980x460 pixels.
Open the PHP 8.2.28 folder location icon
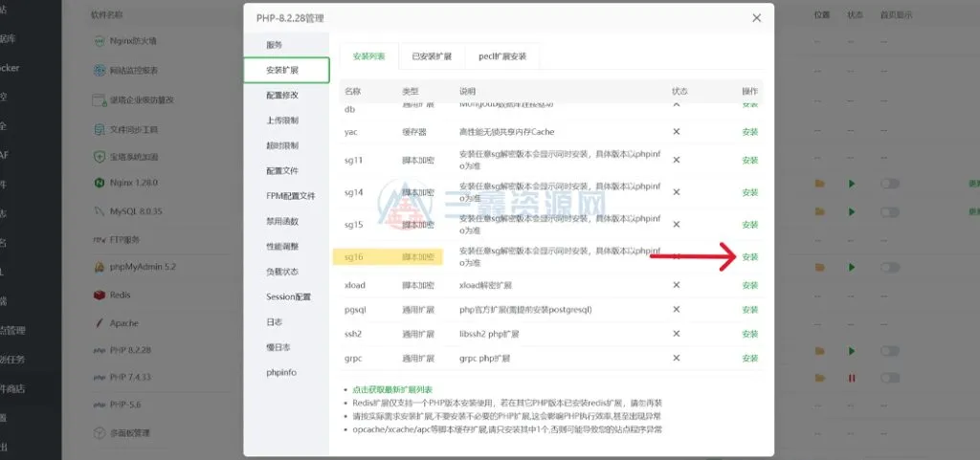coord(819,351)
